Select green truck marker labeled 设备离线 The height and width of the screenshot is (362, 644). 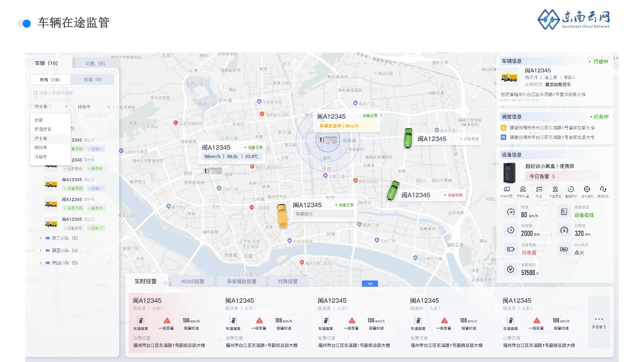click(408, 138)
